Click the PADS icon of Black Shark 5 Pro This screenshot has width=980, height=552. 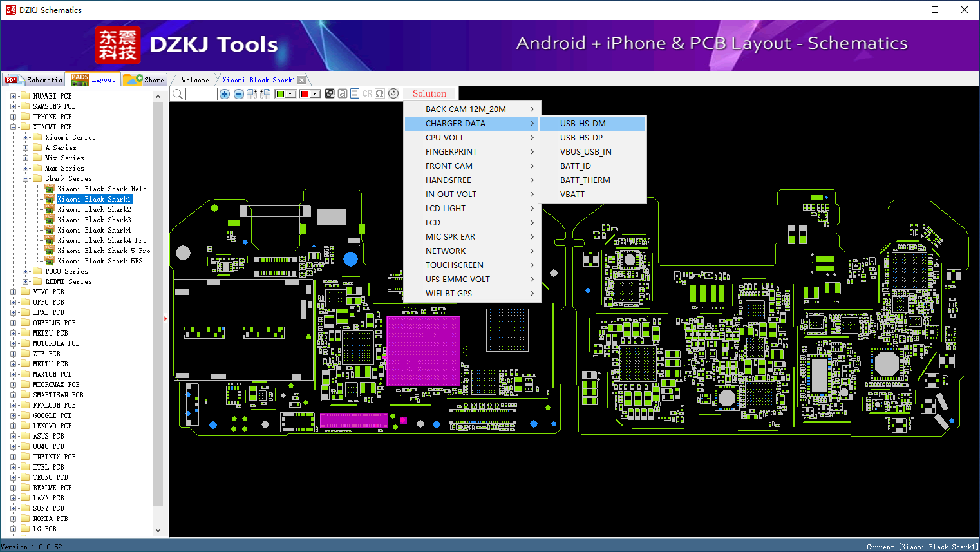tap(50, 251)
